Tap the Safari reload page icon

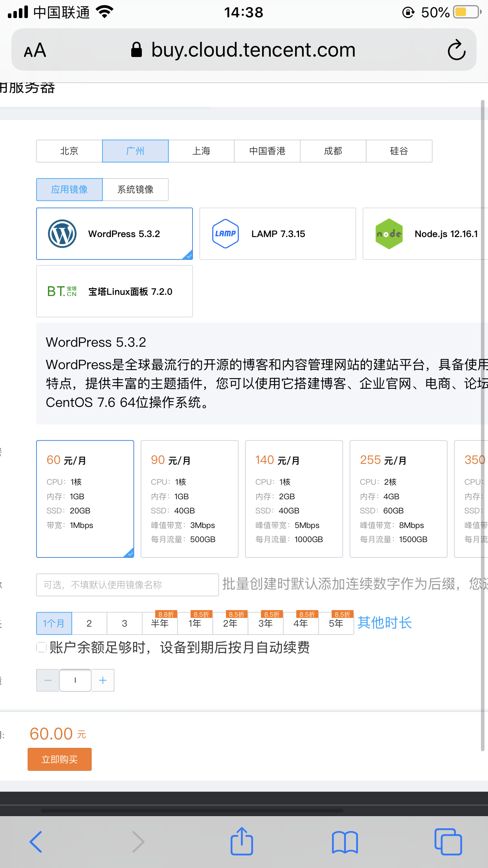(x=457, y=50)
